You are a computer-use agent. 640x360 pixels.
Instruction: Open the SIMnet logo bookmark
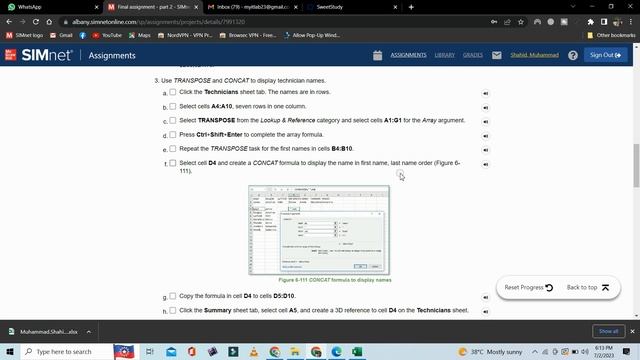pos(24,36)
